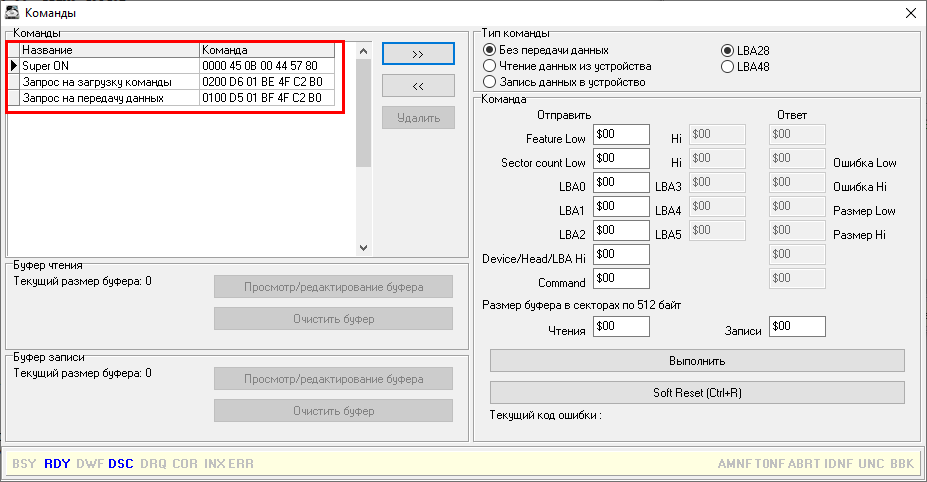The image size is (927, 482).
Task: Select 'Чтение данных из устройства' option
Action: point(490,66)
